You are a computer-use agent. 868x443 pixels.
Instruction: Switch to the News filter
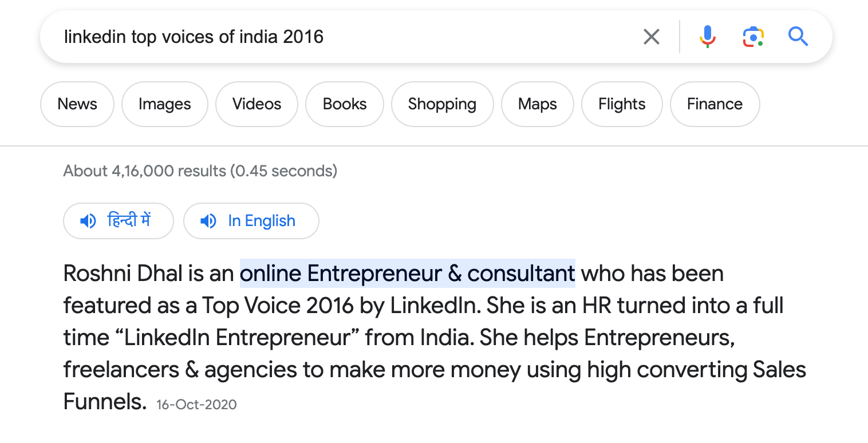click(x=77, y=104)
